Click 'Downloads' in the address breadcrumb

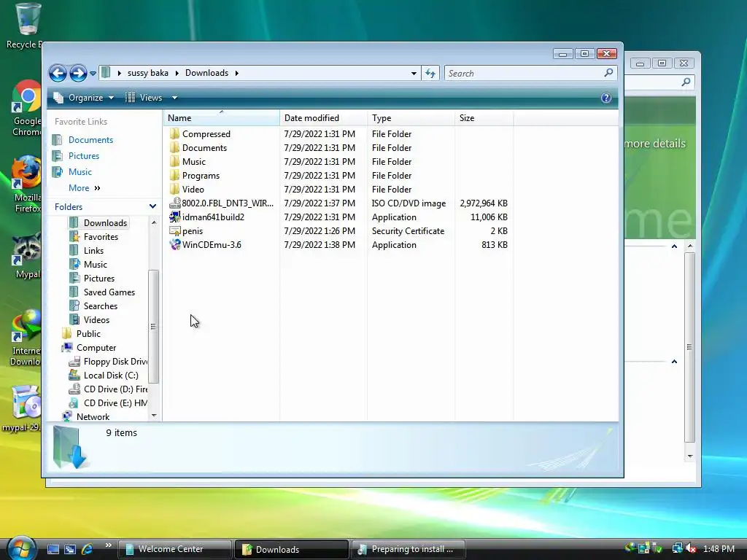click(206, 73)
